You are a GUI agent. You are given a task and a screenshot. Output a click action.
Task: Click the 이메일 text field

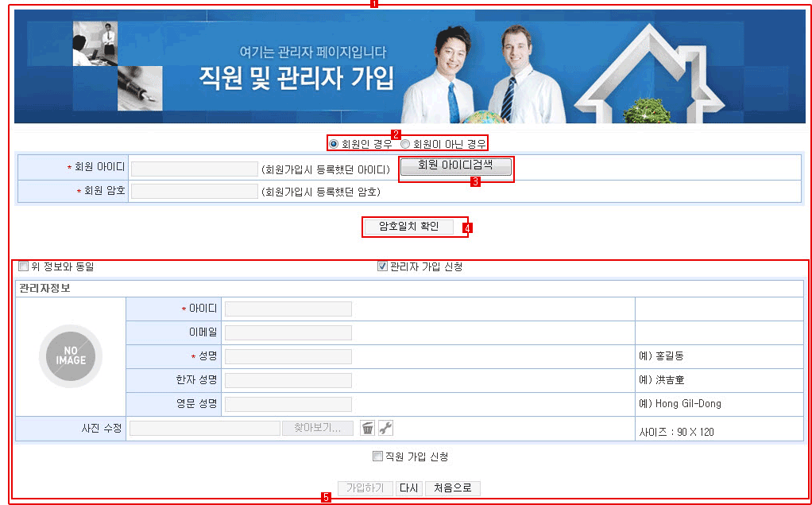point(288,332)
